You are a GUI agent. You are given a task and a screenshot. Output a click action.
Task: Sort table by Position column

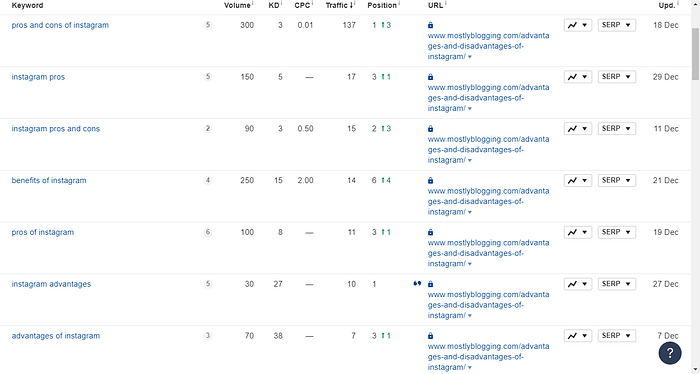pyautogui.click(x=382, y=5)
